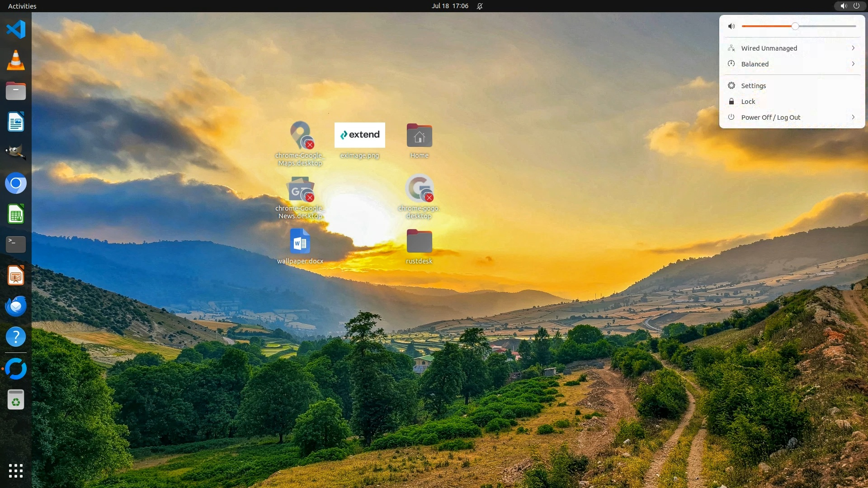Open GIMP image editor from dock
This screenshot has height=488, width=868.
coord(16,152)
